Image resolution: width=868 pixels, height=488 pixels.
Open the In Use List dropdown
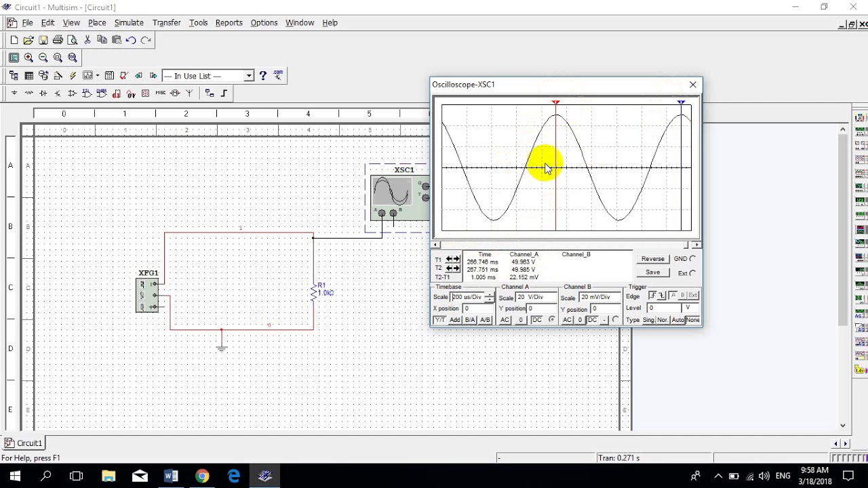click(249, 76)
